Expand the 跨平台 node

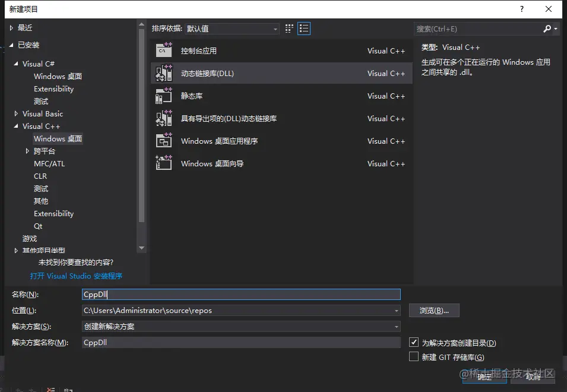click(x=27, y=151)
